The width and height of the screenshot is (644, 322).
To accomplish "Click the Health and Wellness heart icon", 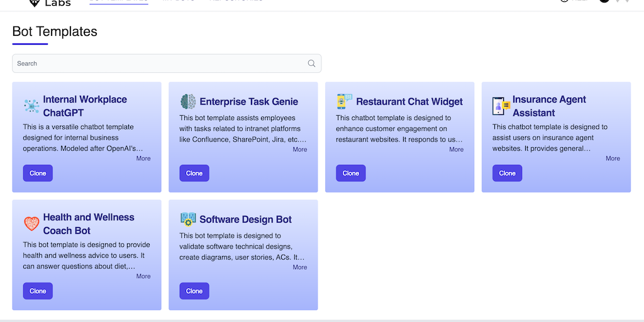I will coord(31,223).
